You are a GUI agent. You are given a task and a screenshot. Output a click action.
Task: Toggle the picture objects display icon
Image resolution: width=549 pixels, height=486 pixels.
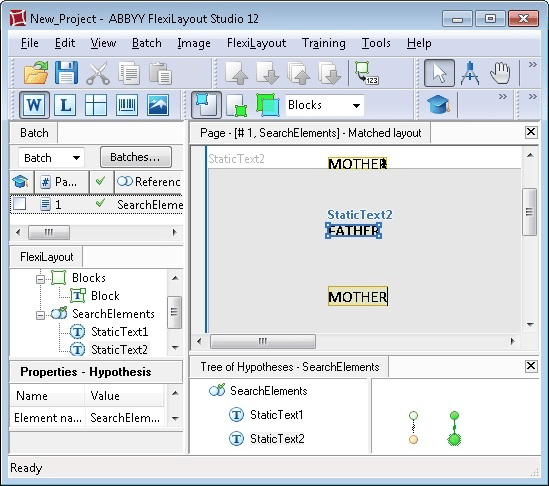click(x=158, y=105)
